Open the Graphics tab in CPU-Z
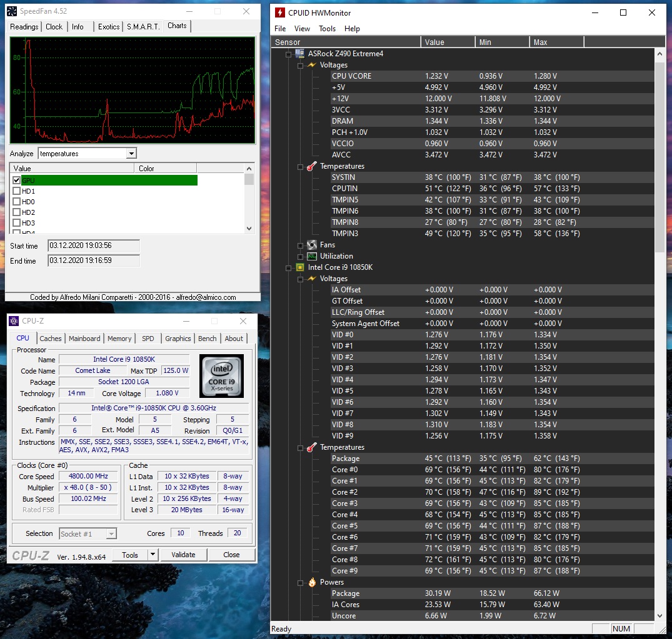 (x=178, y=339)
